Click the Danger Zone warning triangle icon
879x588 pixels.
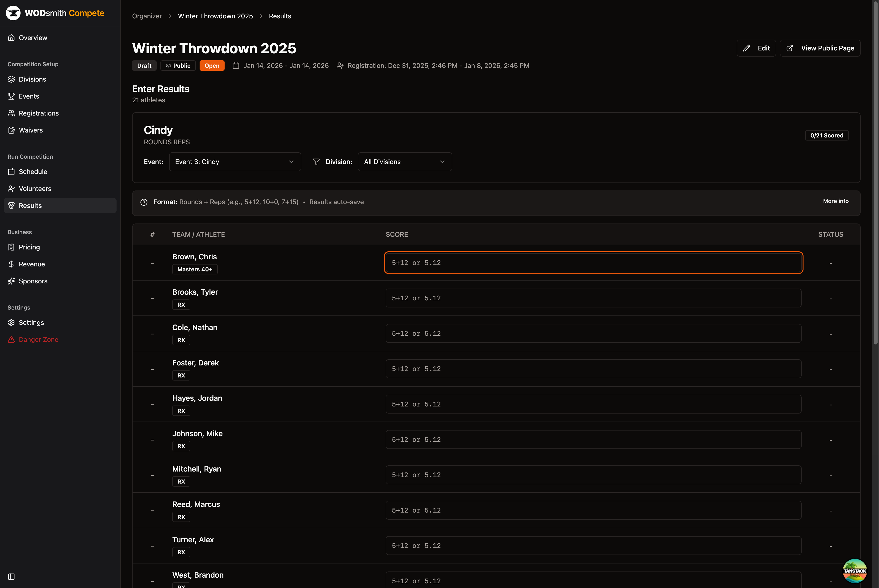11,339
